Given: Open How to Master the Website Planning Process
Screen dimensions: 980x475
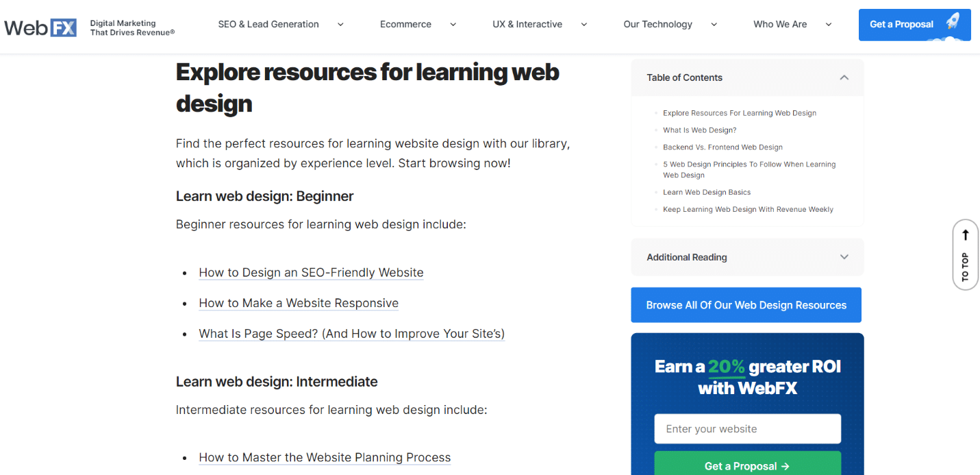Looking at the screenshot, I should coord(324,457).
